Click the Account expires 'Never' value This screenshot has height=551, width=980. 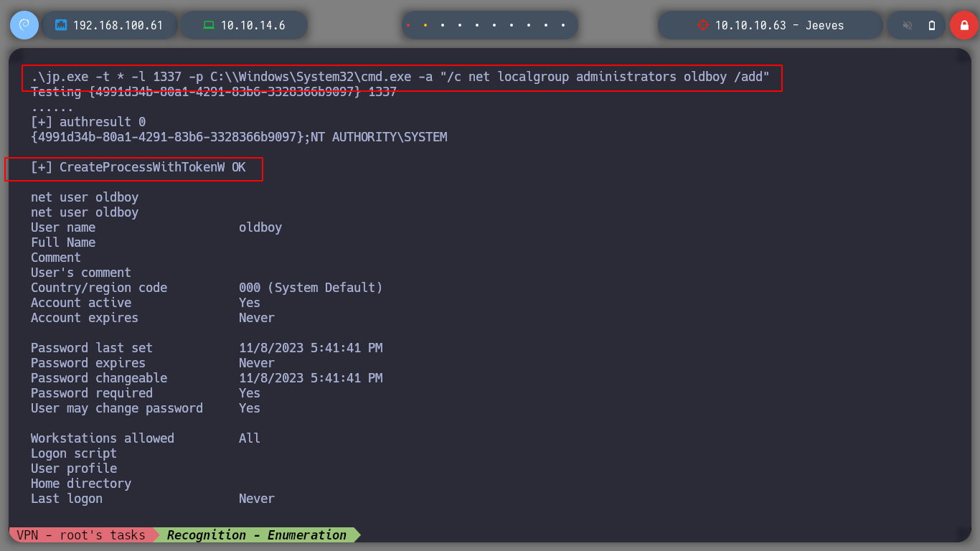click(x=257, y=318)
